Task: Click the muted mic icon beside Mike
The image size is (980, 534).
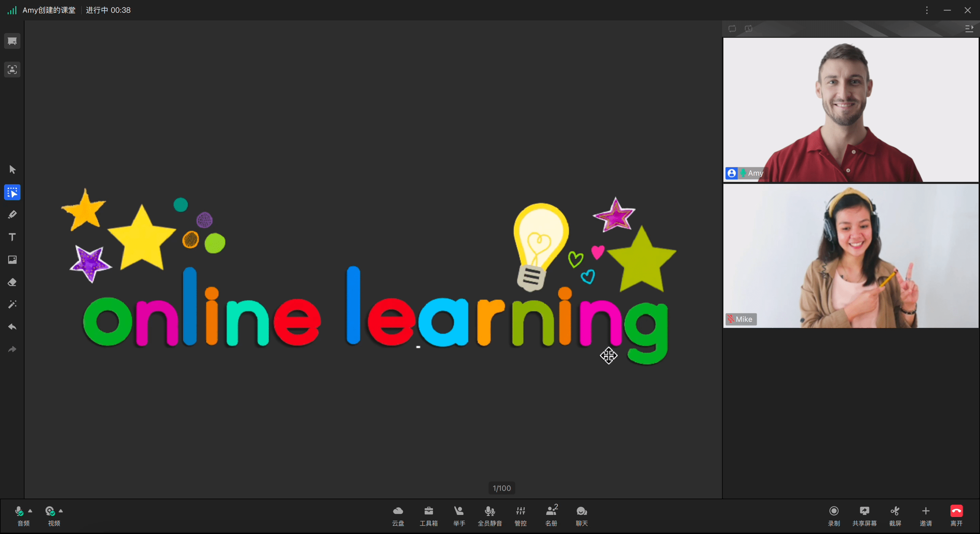Action: 731,319
